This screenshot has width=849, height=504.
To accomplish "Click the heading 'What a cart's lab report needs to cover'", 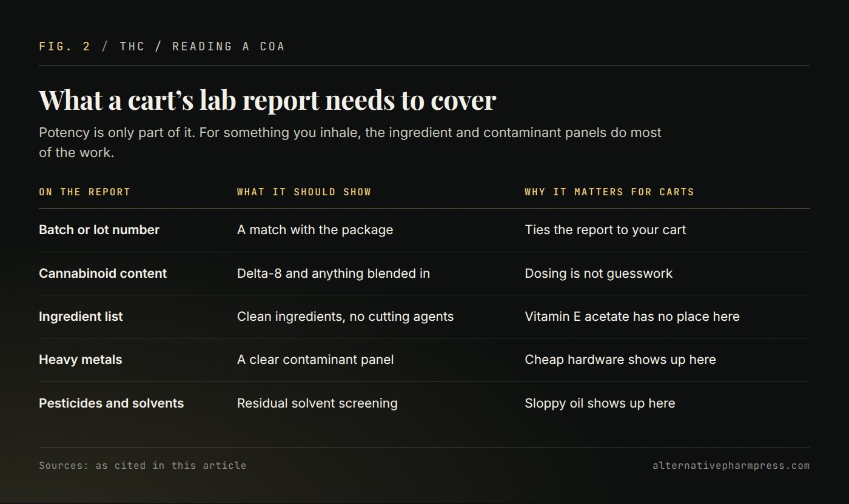I will coord(267,100).
